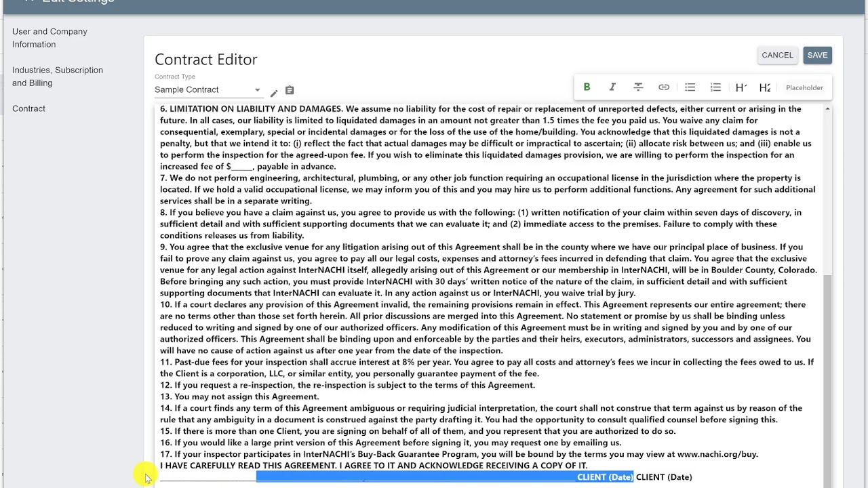Click the 'www.nachi.org/buy' text in clause 17

click(x=717, y=454)
